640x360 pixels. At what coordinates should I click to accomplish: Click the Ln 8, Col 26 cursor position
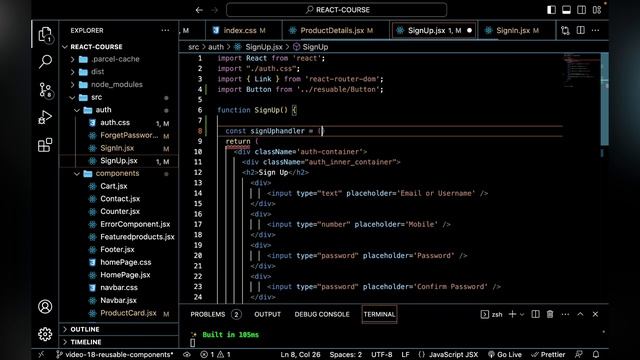(300, 354)
